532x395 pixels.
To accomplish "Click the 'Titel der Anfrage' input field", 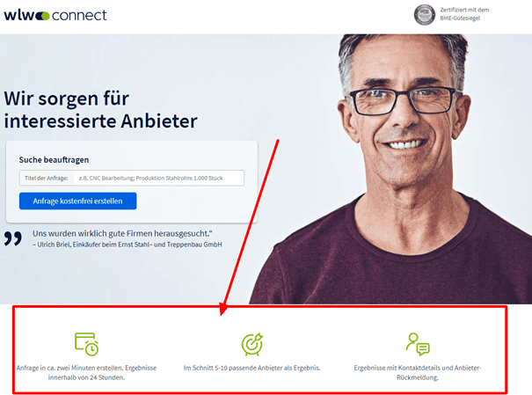I will (x=132, y=179).
